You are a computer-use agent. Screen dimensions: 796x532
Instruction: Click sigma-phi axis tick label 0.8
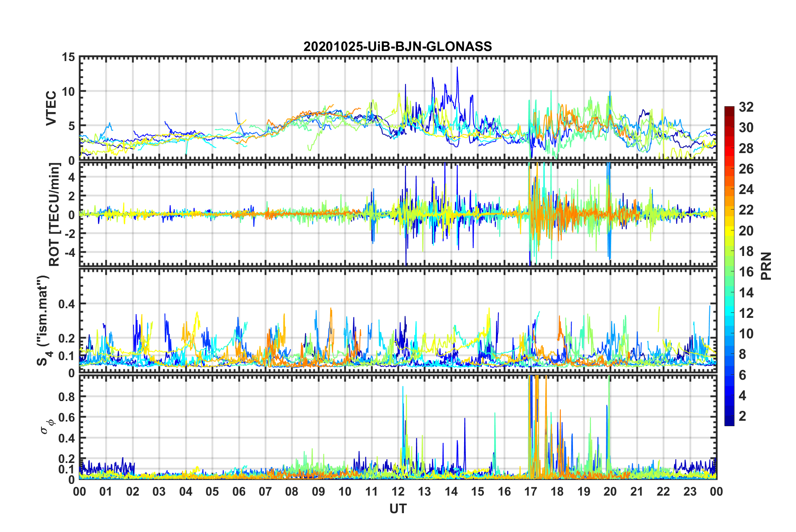click(x=67, y=396)
